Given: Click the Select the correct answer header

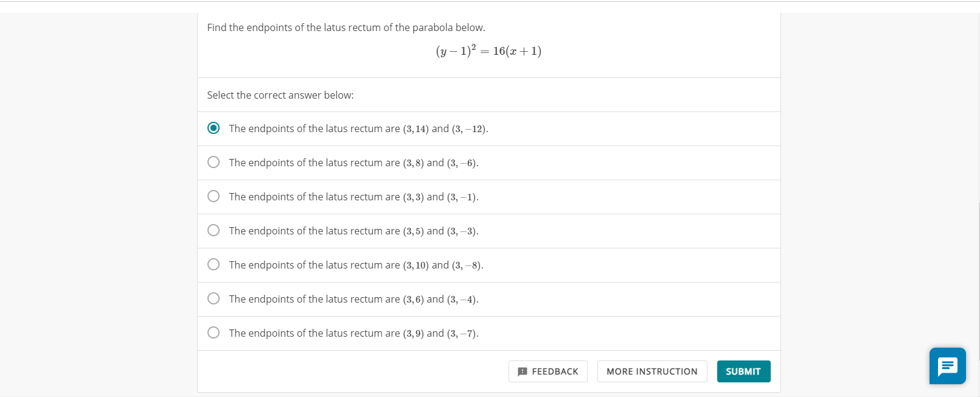Looking at the screenshot, I should (281, 95).
